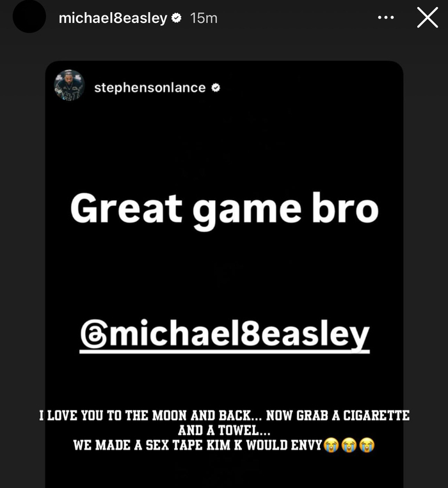Viewport: 448px width, 488px height.
Task: Click the "WE MADE A SEX TAPE" caption line
Action: point(197,445)
